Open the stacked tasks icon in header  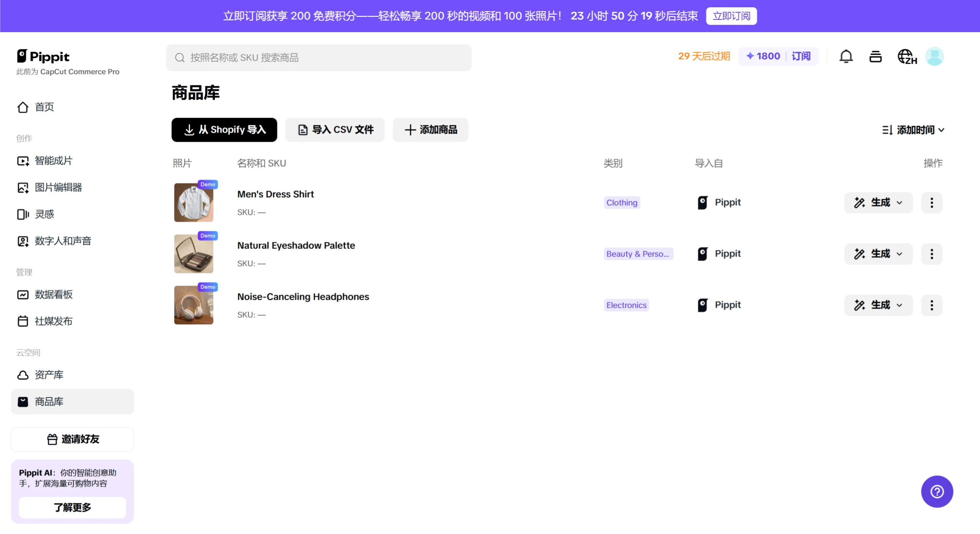pyautogui.click(x=875, y=57)
